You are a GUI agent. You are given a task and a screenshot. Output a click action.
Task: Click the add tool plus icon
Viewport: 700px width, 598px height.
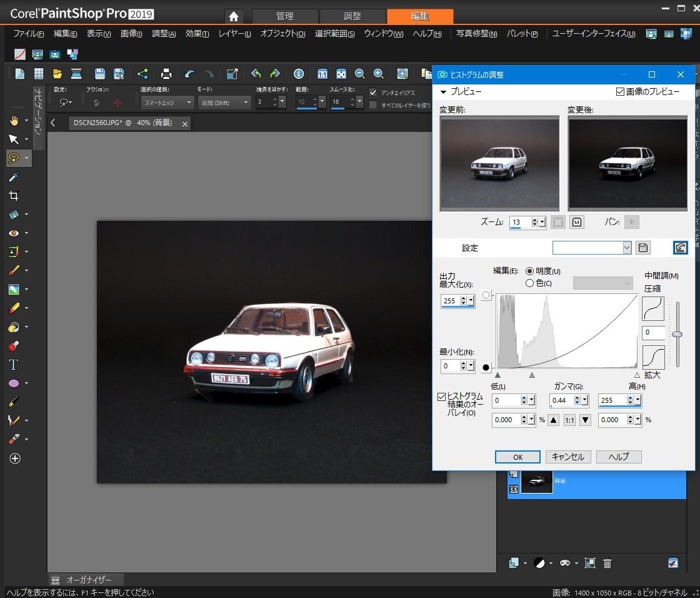tap(15, 459)
